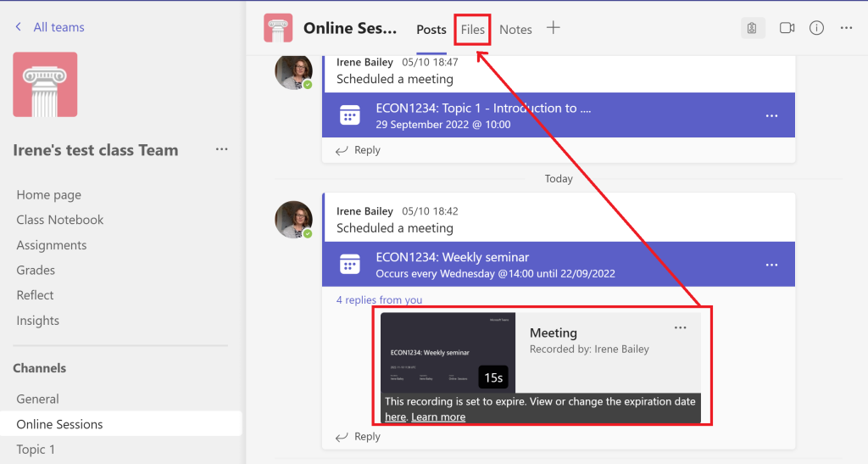
Task: Open the team's pillar avatar in sidebar
Action: (46, 84)
